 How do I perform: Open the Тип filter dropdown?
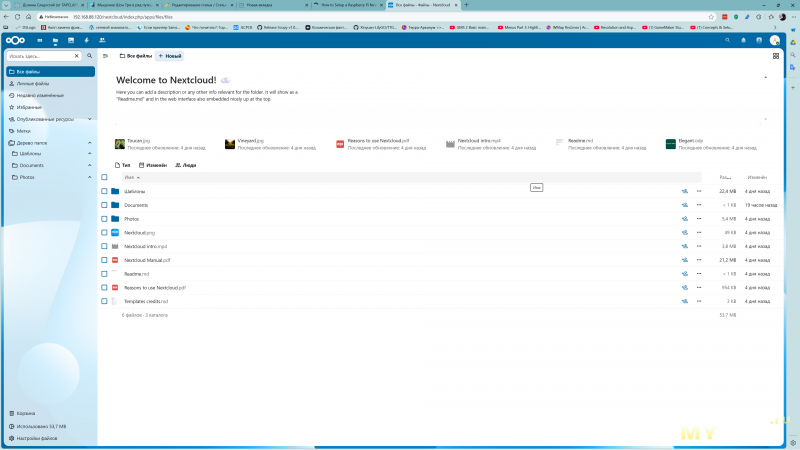[x=123, y=164]
